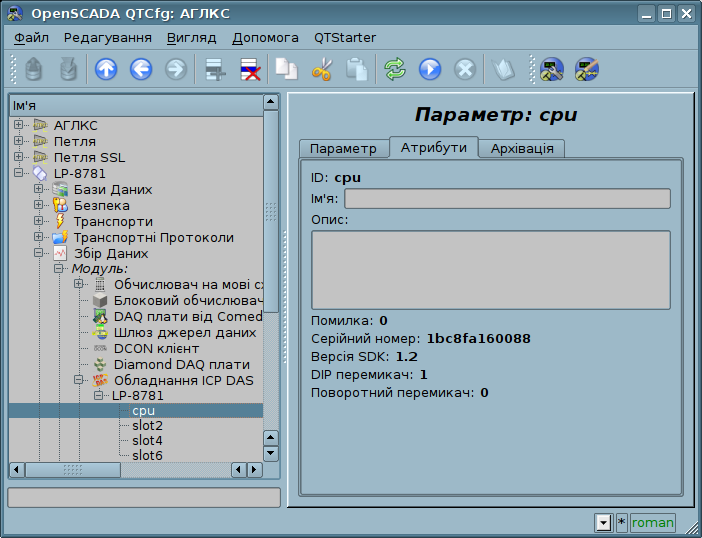Click the blue Start/Play toolbar icon
Screen dimensions: 702x538
pos(430,69)
